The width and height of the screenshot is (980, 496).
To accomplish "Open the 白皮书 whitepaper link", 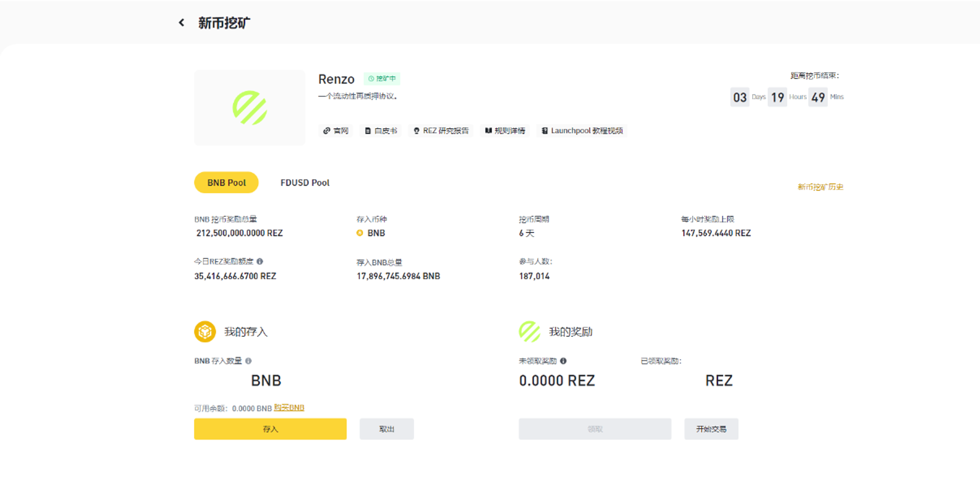I will click(x=381, y=131).
